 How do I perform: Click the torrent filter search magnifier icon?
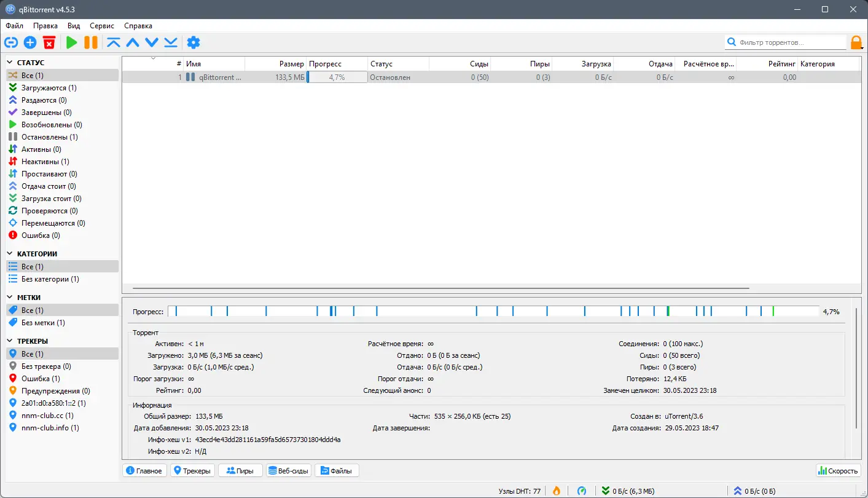coord(732,42)
